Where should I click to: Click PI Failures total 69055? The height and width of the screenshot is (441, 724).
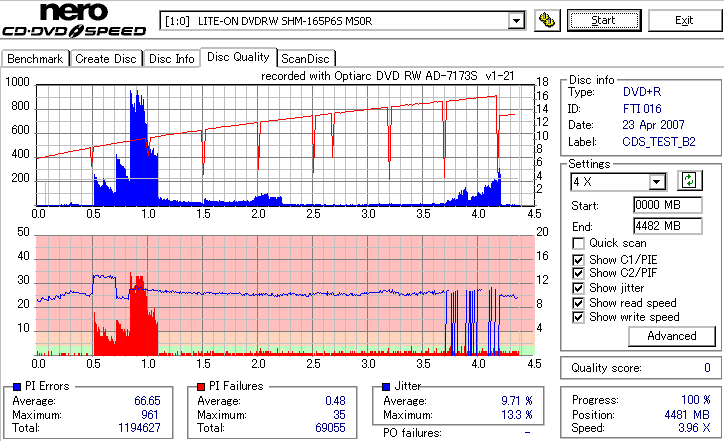point(330,428)
